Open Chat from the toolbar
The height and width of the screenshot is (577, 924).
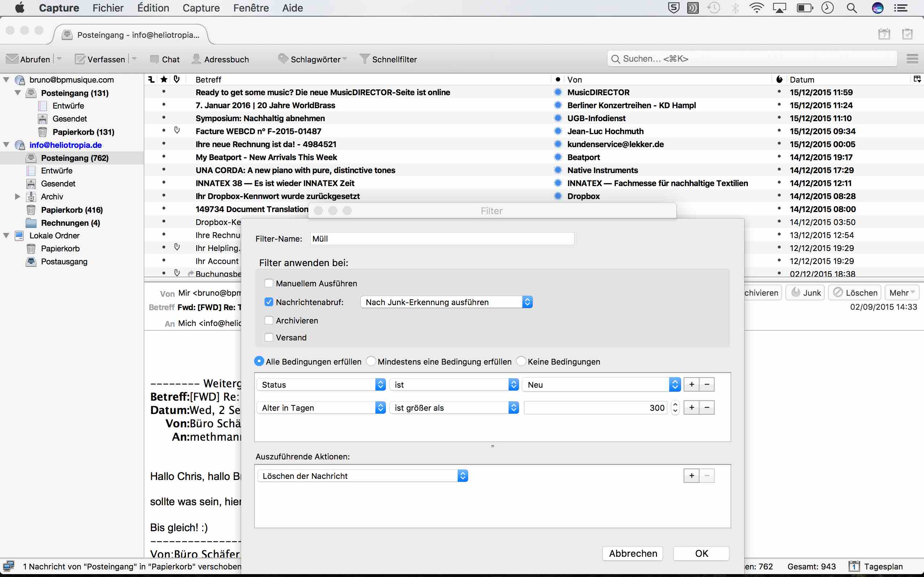pos(165,59)
